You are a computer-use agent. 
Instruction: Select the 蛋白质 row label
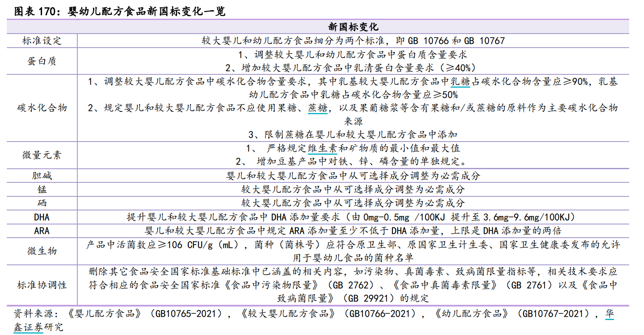click(x=41, y=61)
